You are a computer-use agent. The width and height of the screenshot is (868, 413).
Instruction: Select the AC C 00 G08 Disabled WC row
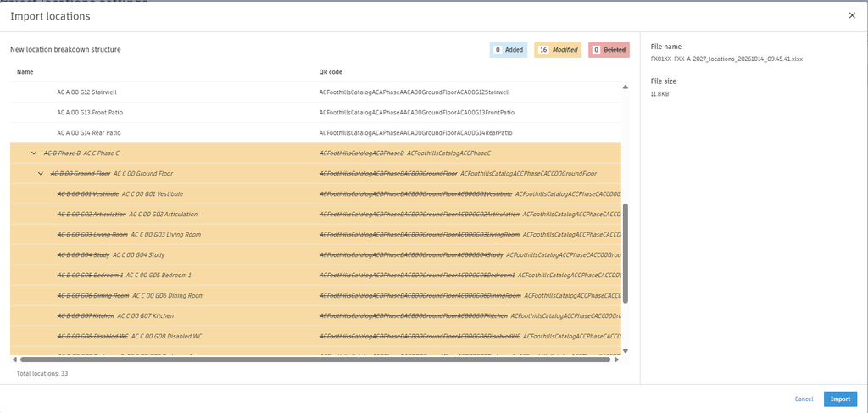(315, 336)
